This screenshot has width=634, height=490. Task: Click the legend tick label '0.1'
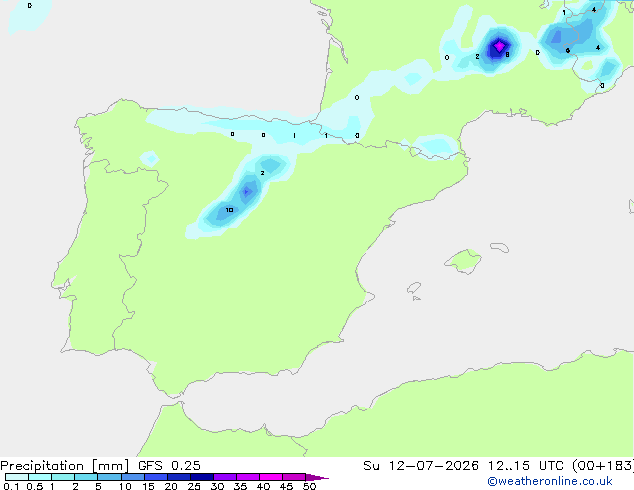point(11,486)
